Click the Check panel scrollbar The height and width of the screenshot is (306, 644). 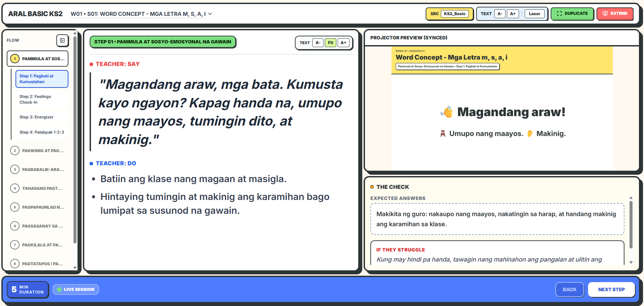631,225
